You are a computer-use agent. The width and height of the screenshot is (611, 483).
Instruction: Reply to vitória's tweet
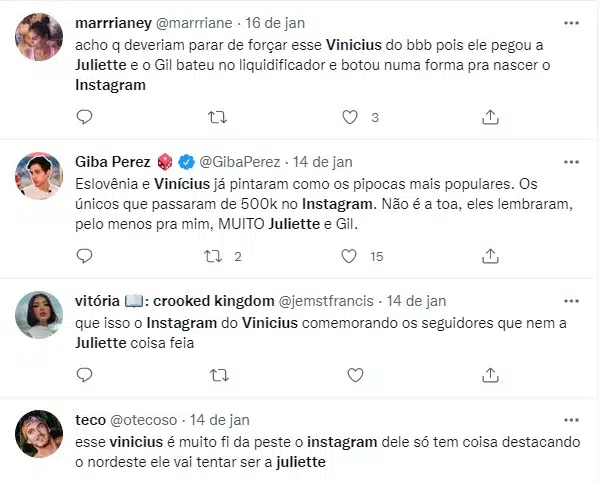pos(84,376)
